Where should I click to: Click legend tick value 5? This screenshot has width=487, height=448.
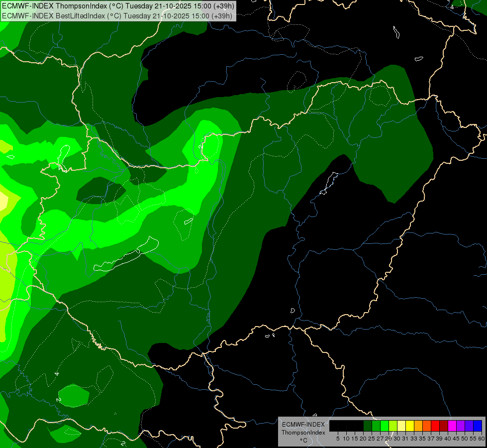338,439
